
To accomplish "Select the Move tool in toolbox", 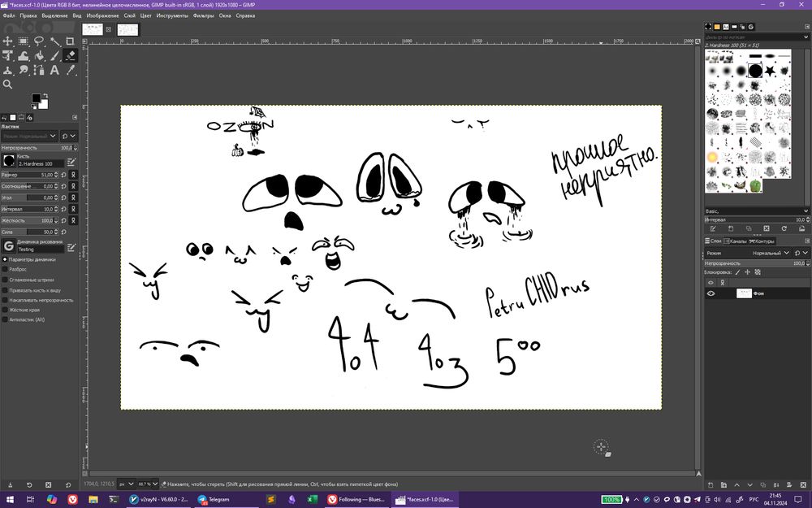I will tap(8, 41).
